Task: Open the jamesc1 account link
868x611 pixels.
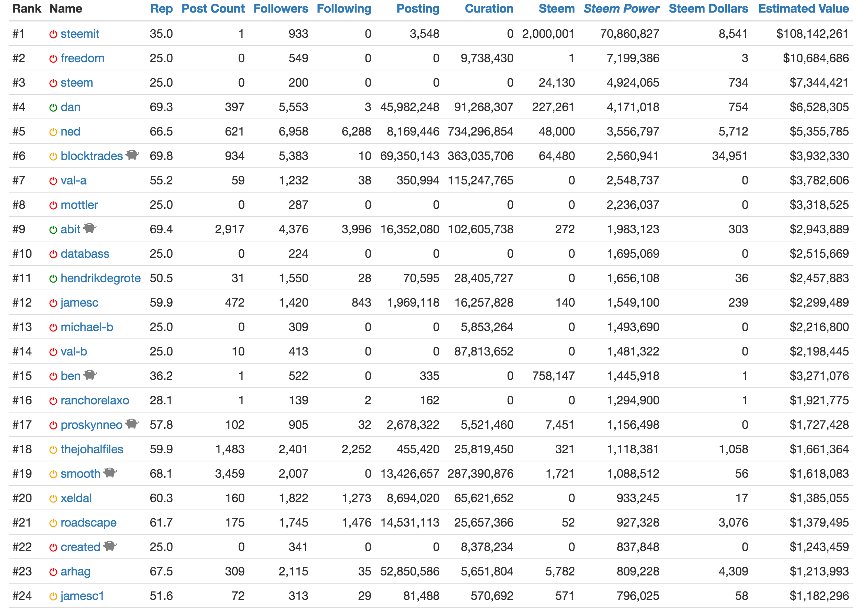Action: 82,596
